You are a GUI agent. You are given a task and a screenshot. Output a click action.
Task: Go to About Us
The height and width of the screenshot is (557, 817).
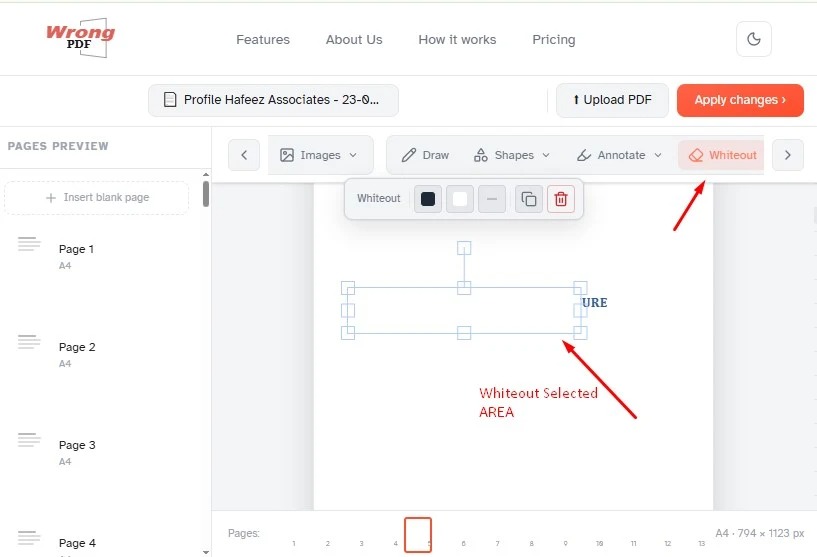(x=354, y=40)
